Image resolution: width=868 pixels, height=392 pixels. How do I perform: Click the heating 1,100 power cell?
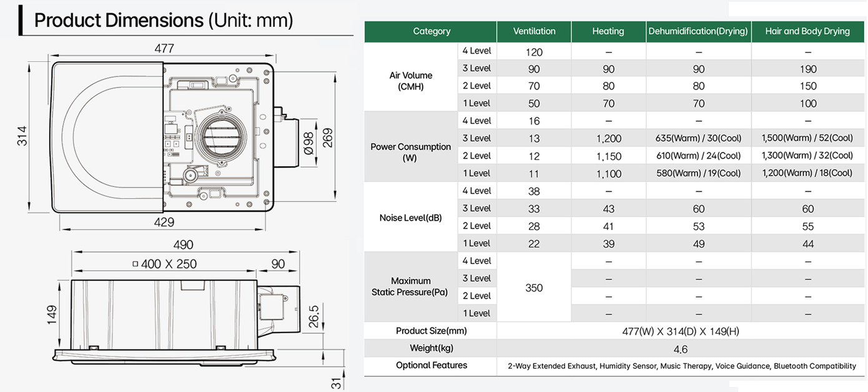click(x=609, y=174)
